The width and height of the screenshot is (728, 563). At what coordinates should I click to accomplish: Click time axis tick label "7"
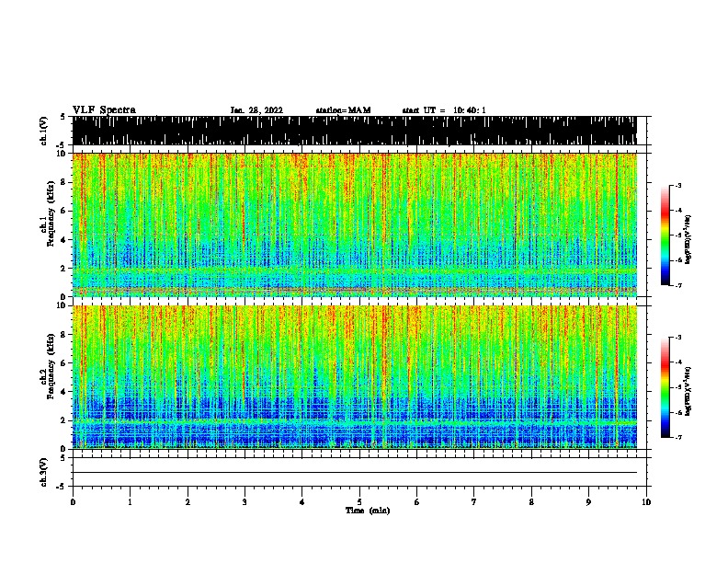[x=474, y=502]
